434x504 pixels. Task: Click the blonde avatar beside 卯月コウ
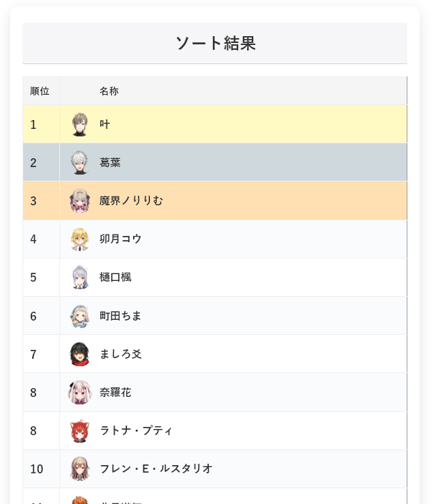pos(80,239)
